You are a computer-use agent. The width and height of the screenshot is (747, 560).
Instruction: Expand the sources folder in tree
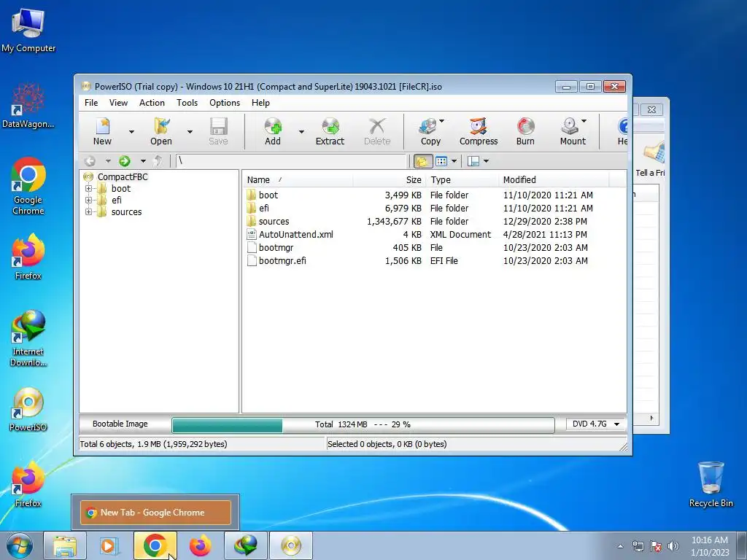point(88,212)
